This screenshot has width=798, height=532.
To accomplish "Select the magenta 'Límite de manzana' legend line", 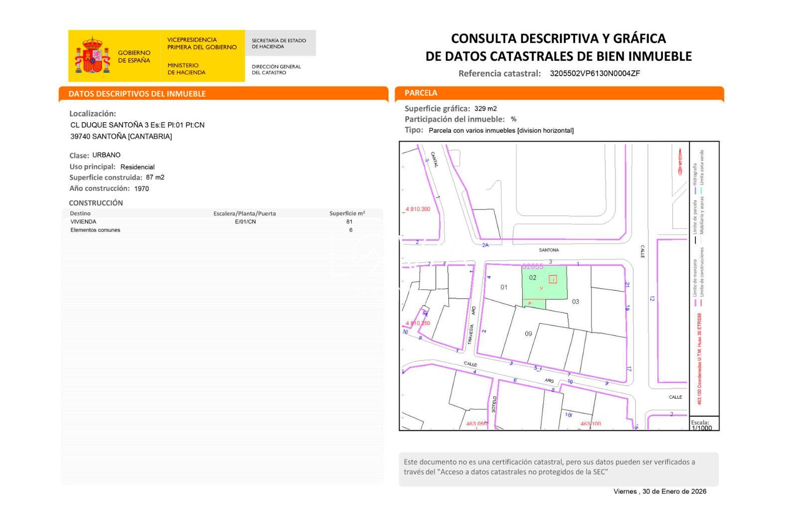I will 695,302.
